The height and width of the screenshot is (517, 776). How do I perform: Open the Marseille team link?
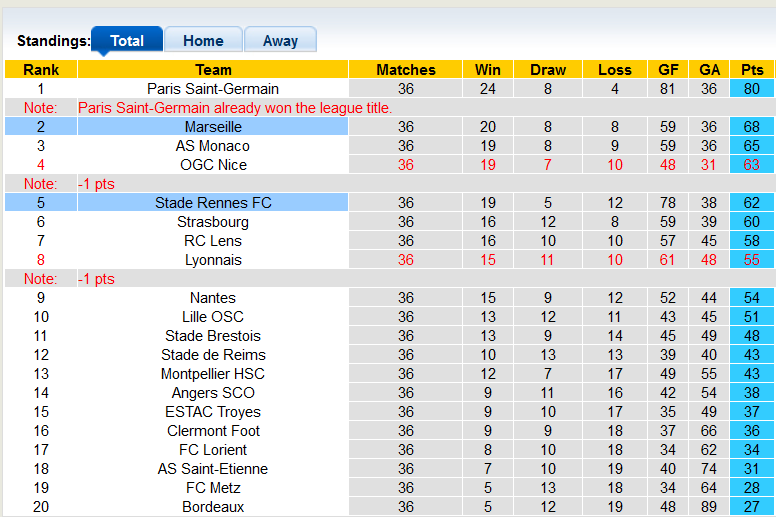pyautogui.click(x=213, y=127)
